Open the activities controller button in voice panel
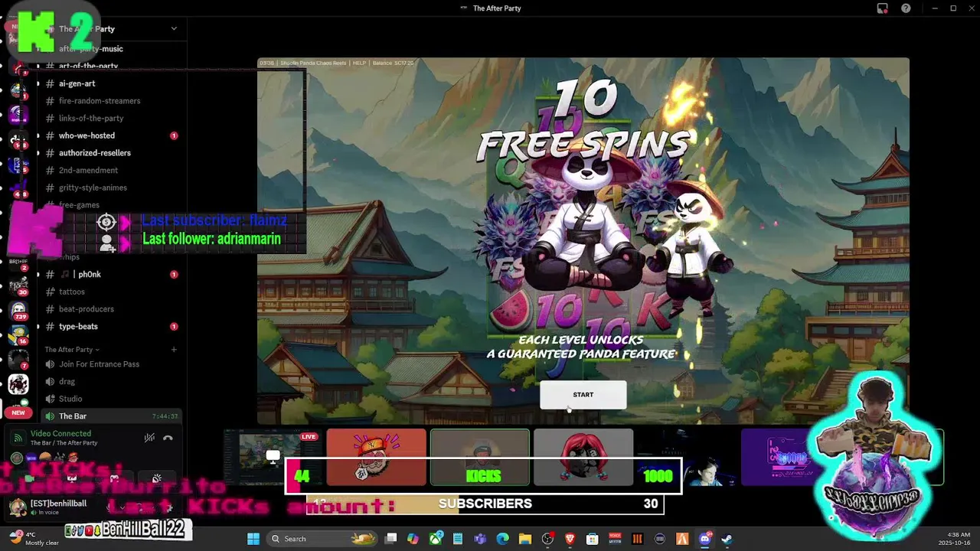The image size is (980, 551). [114, 478]
